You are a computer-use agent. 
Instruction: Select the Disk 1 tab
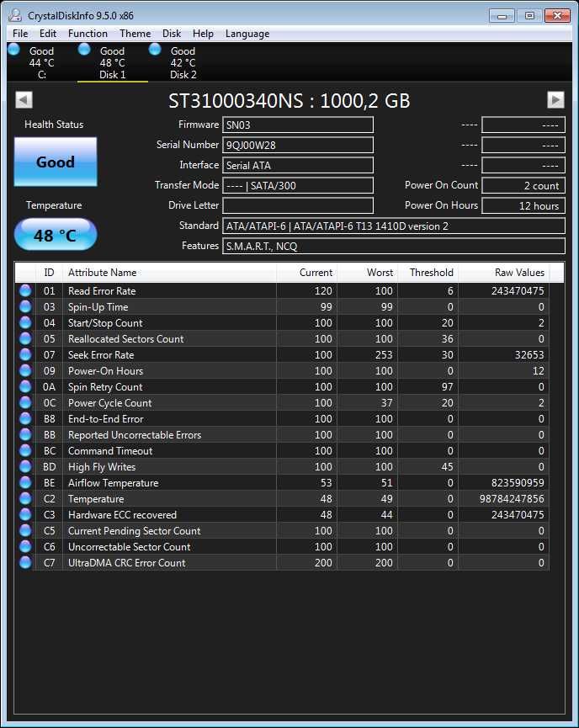[x=113, y=62]
